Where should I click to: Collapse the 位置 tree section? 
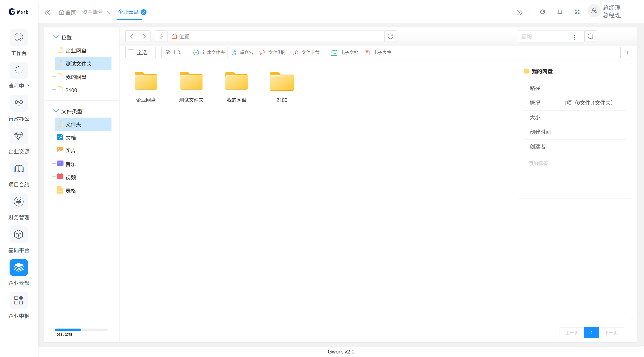click(56, 37)
